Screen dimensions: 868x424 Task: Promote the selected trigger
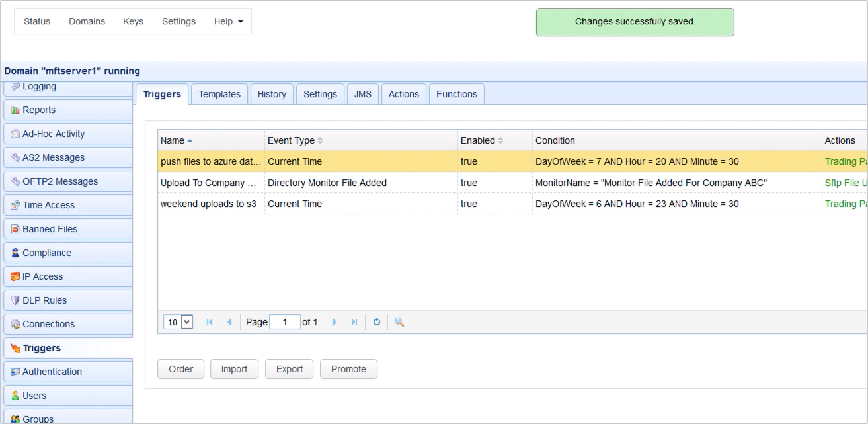[x=348, y=369]
